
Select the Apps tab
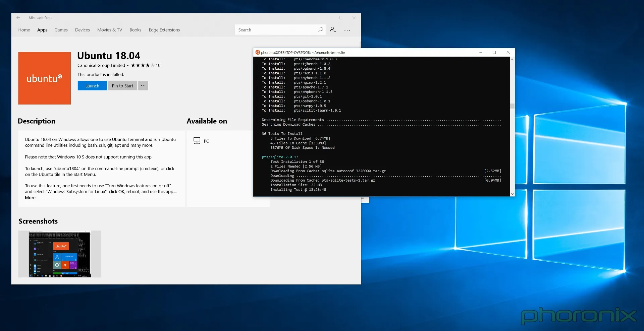(x=42, y=30)
